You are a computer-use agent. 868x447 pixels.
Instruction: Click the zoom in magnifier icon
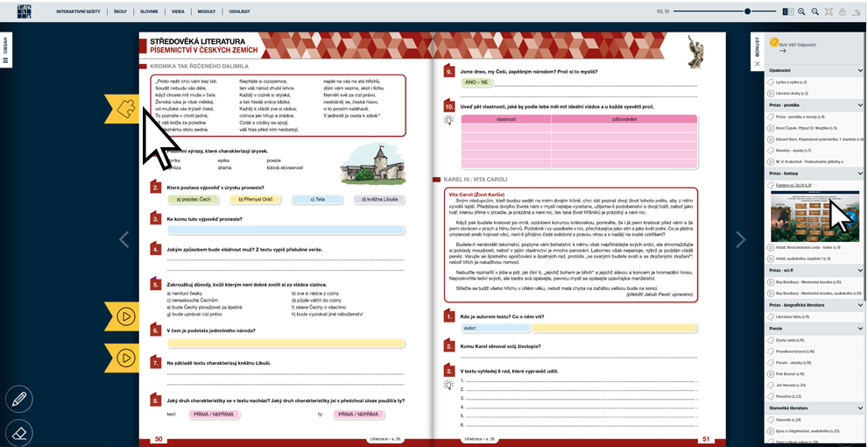[801, 11]
